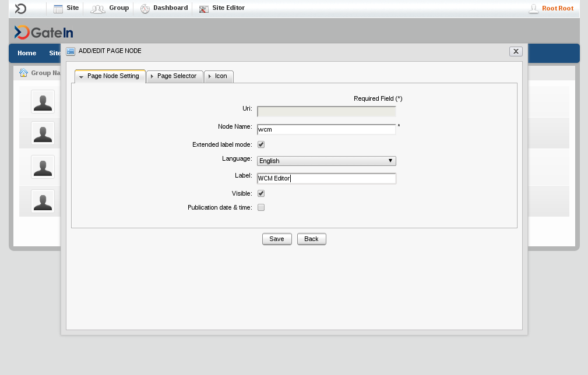Click the Back button
Viewport: 588px width, 375px height.
point(311,239)
